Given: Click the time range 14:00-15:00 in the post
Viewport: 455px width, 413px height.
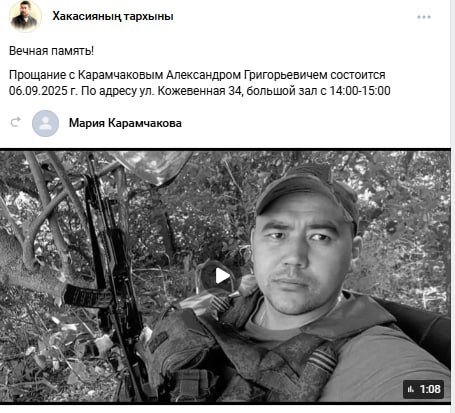Looking at the screenshot, I should [360, 91].
